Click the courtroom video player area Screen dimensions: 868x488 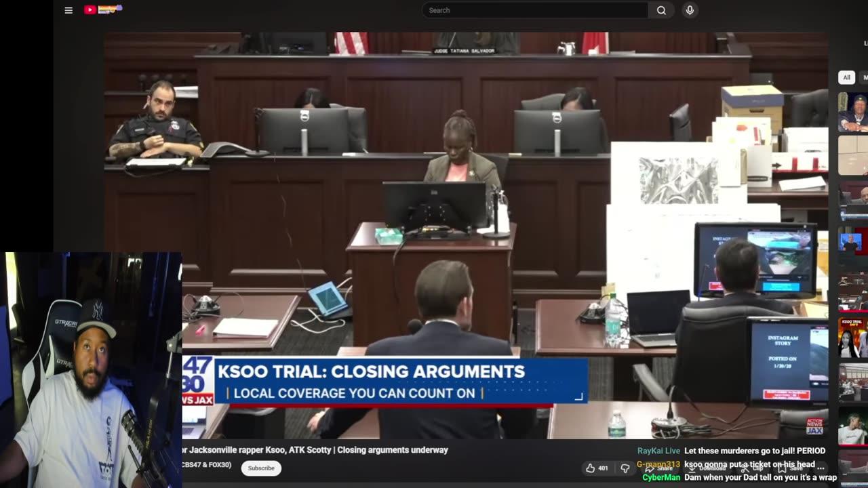[x=466, y=234]
